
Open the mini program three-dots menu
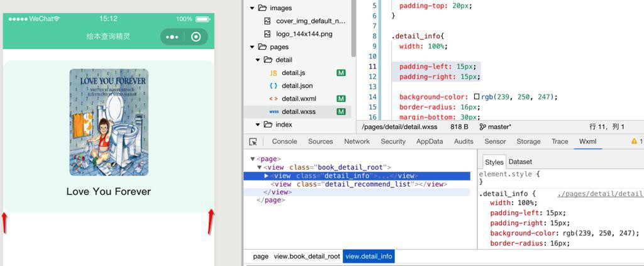172,37
